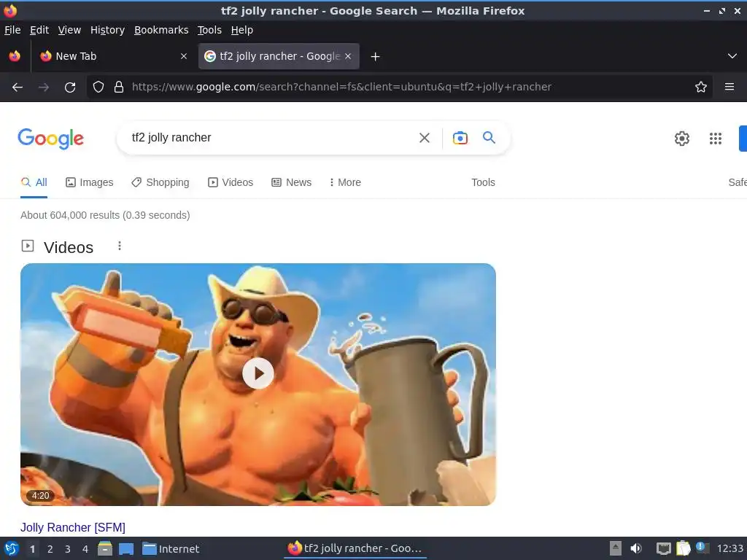Open the taskbar start menu icon
Screen dimensions: 747x560
pyautogui.click(x=12, y=548)
